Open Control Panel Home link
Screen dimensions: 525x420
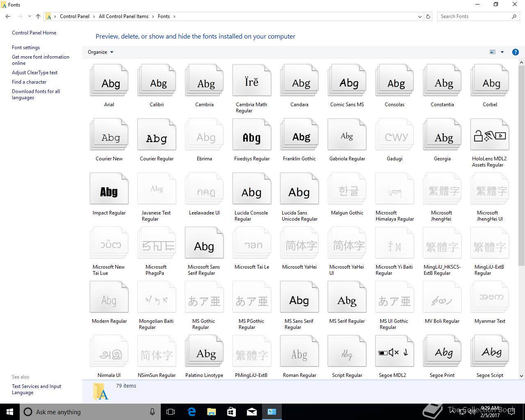point(34,33)
